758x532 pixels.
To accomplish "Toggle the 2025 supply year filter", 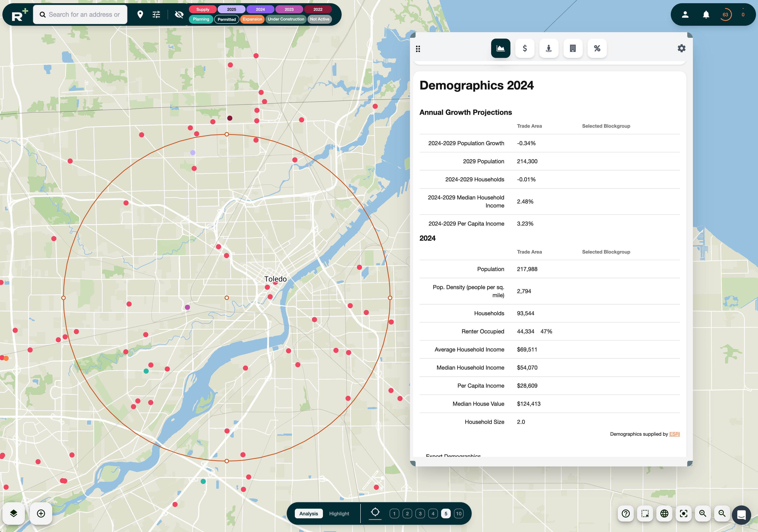I will [231, 10].
